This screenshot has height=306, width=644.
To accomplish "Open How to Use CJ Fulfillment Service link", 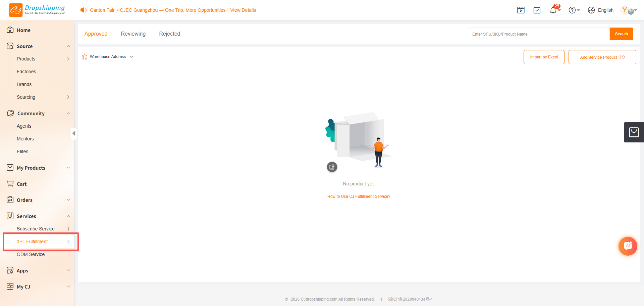I will [x=359, y=196].
